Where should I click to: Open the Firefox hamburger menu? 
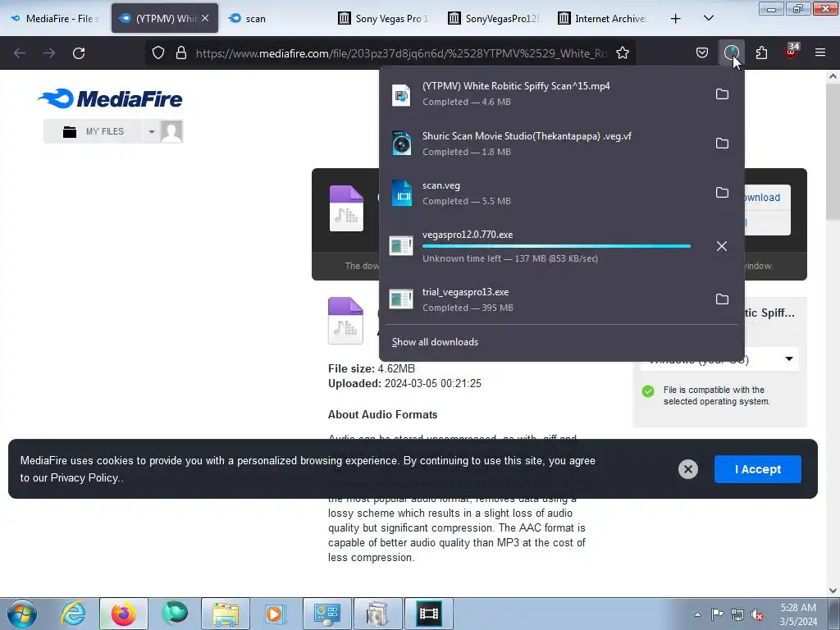[820, 52]
